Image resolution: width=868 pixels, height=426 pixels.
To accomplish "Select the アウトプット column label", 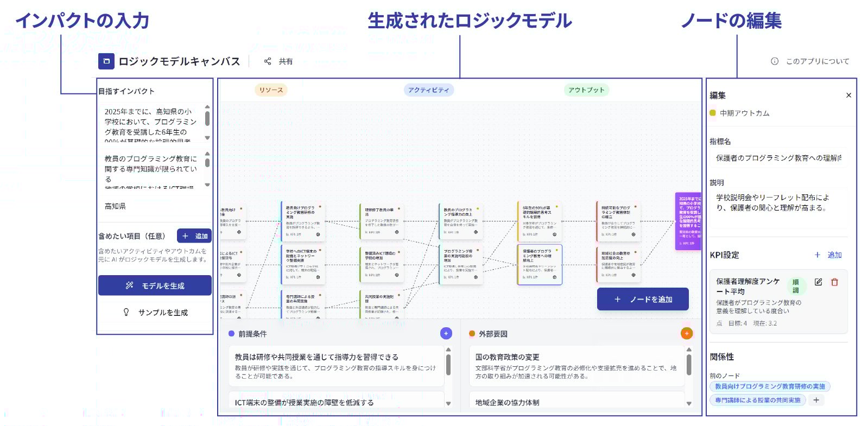I will tap(586, 90).
